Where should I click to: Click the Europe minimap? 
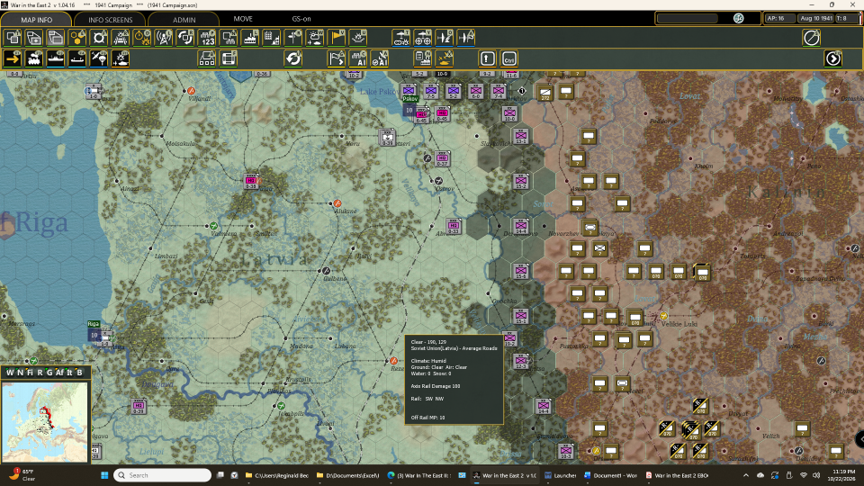coord(45,422)
